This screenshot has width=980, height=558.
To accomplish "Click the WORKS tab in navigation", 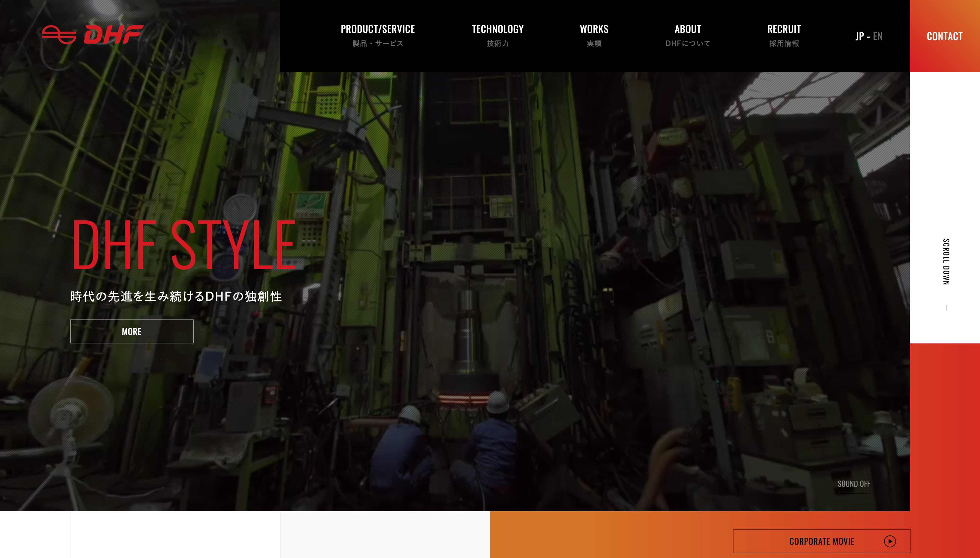I will point(594,36).
